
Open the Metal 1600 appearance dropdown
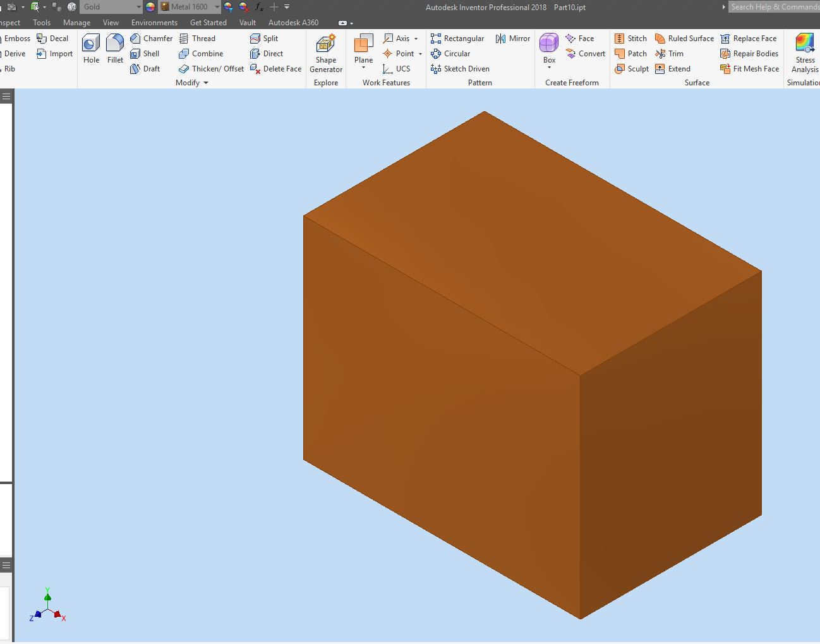(x=190, y=7)
